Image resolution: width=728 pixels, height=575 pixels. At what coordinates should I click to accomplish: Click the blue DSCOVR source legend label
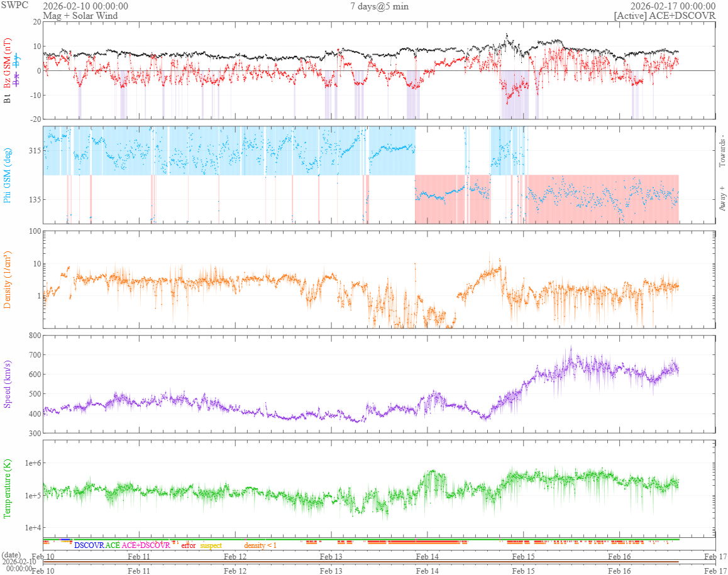pos(89,545)
